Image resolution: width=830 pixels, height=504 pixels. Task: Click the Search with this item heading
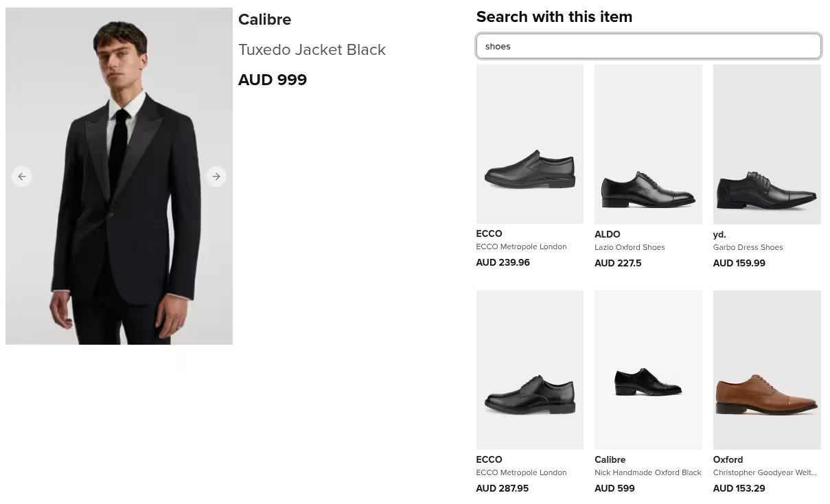[554, 16]
